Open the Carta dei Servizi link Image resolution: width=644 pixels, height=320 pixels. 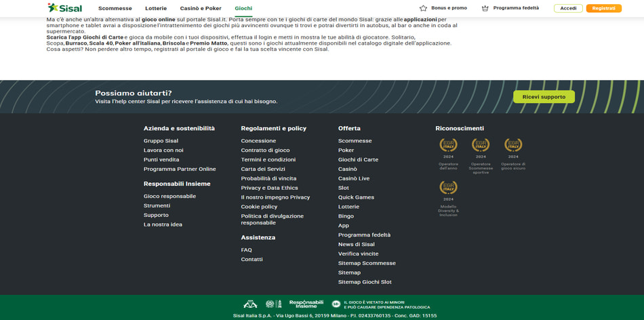click(263, 169)
